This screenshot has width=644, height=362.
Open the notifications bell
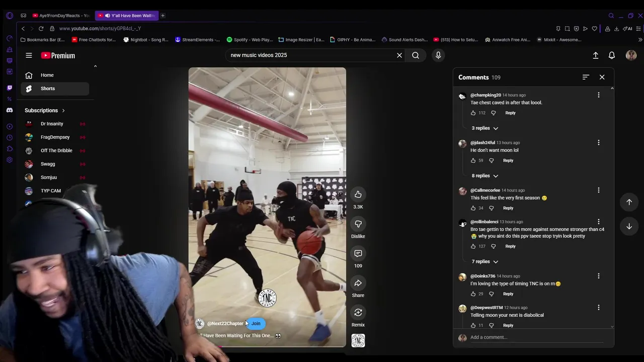tap(612, 55)
